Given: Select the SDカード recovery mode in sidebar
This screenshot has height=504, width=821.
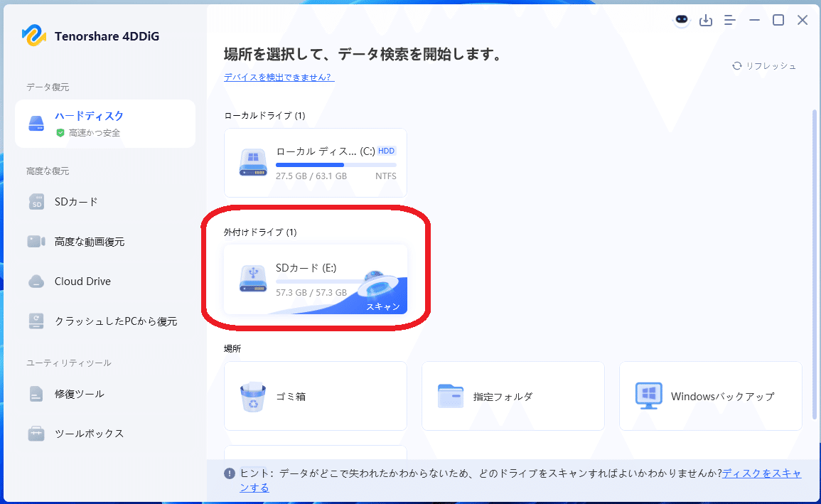Looking at the screenshot, I should (x=71, y=202).
